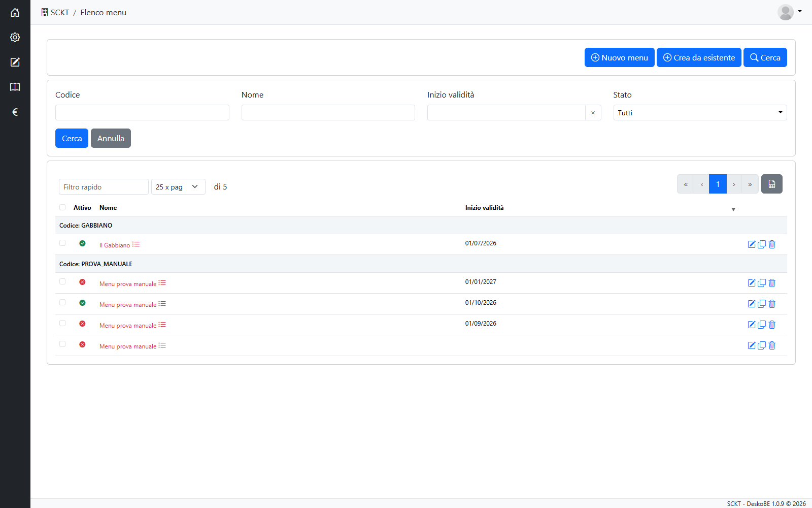
Task: Click the Codice input field
Action: point(142,112)
